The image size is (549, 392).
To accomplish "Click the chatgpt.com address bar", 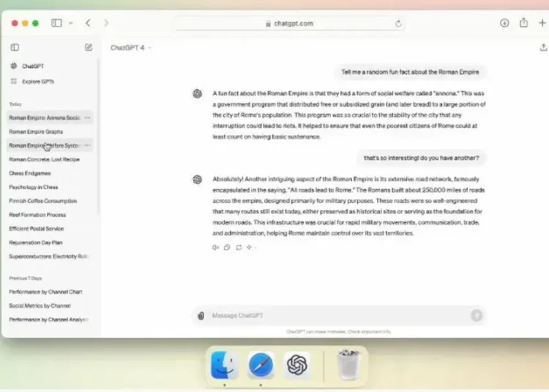I will pyautogui.click(x=290, y=23).
